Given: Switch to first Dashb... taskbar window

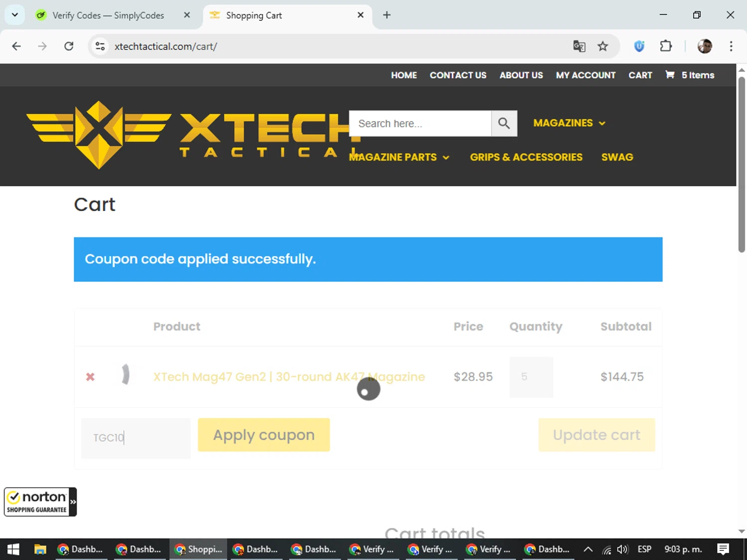Looking at the screenshot, I should coord(82,549).
